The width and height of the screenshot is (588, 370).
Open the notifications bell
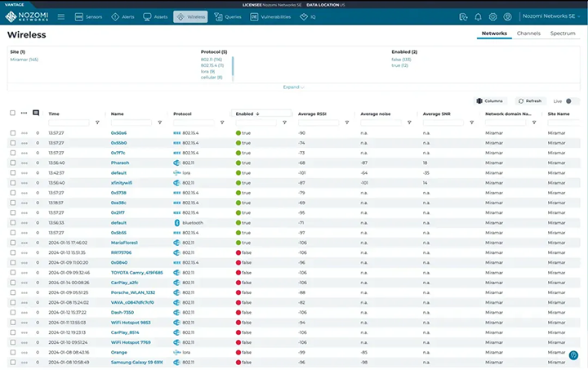(478, 16)
